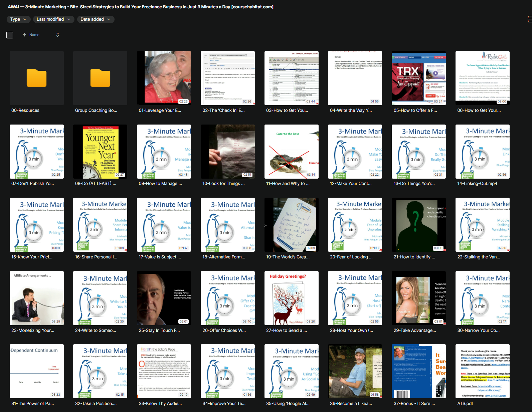Click the Name column header

pyautogui.click(x=34, y=35)
